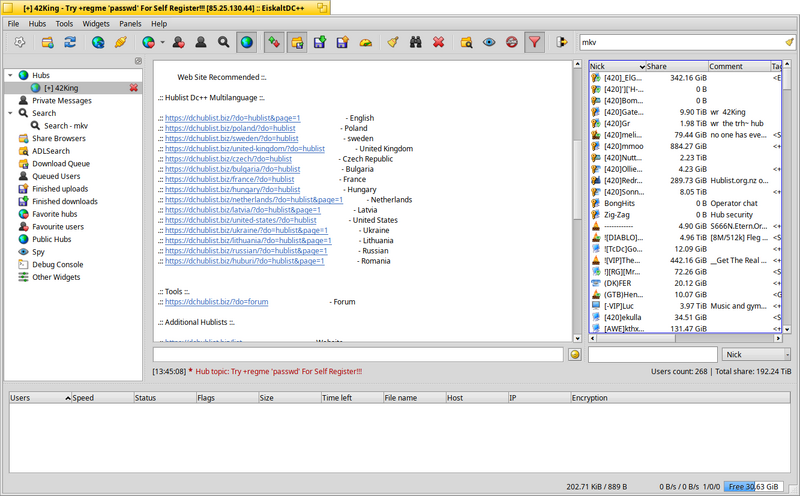
Task: Toggle the Spy eye toolbar button
Action: tap(489, 42)
